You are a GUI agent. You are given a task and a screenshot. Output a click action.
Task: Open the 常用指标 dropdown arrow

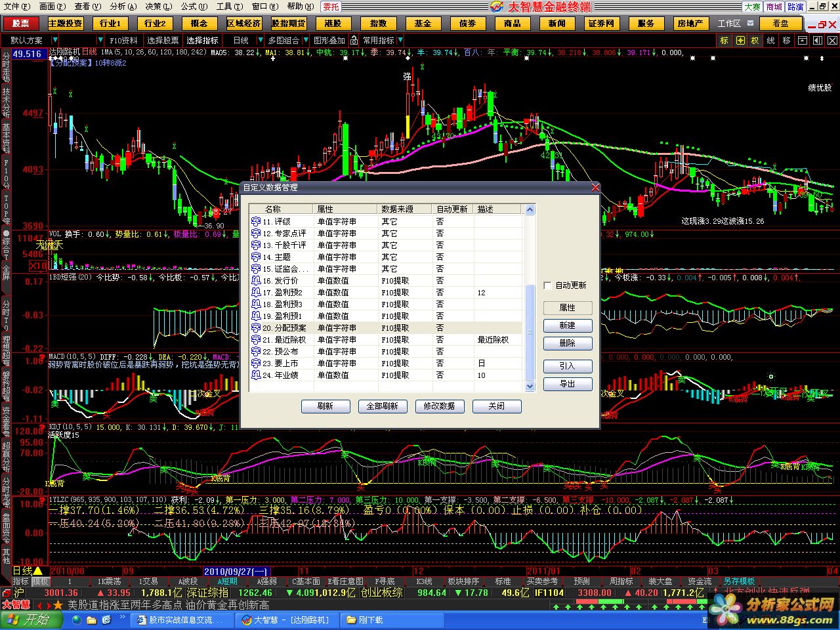[401, 40]
